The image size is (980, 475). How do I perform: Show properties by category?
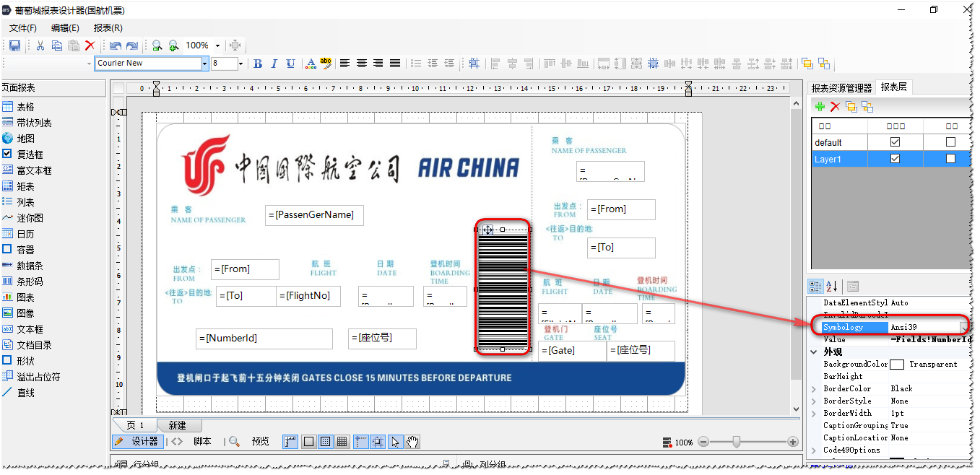click(x=815, y=287)
